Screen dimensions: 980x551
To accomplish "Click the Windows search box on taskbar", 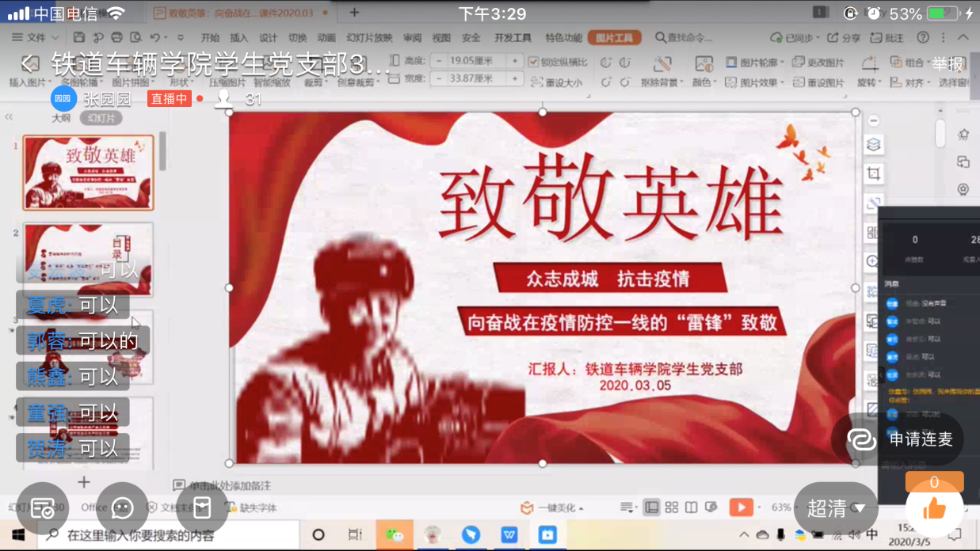I will 167,535.
